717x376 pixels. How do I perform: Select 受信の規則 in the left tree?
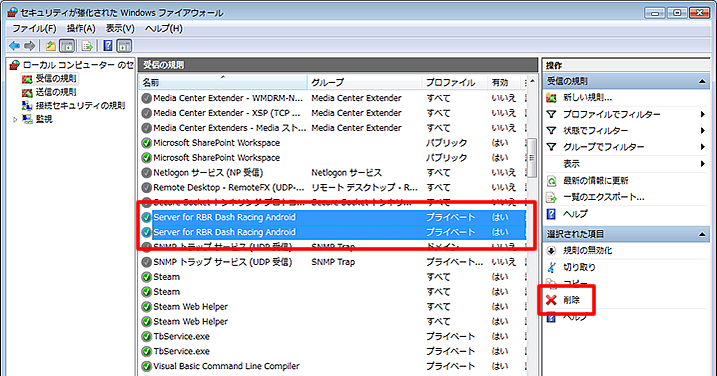point(56,79)
